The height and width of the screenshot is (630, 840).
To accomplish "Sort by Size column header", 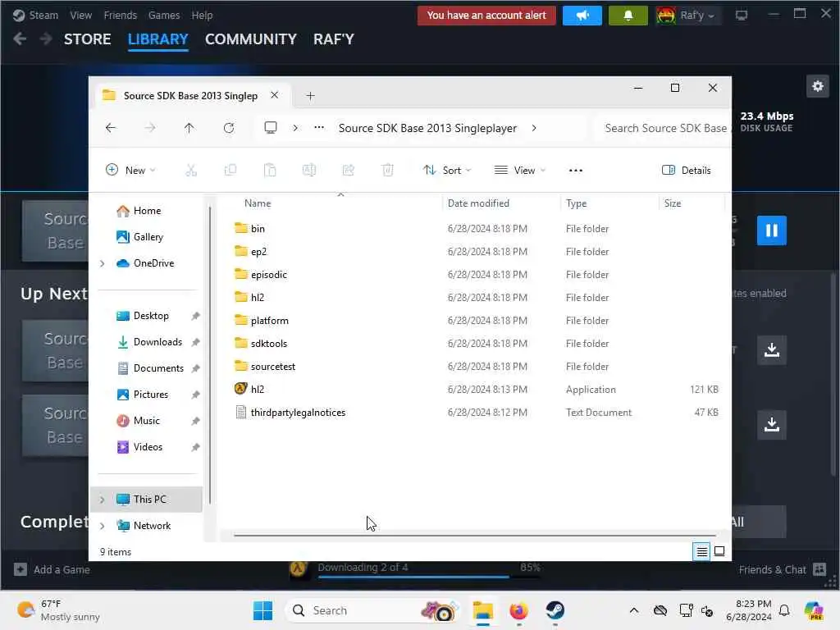I will point(673,203).
